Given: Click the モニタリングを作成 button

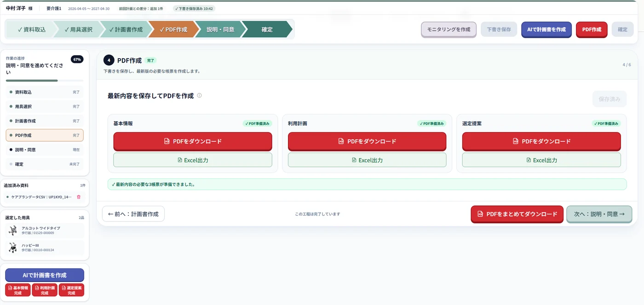Looking at the screenshot, I should 448,29.
